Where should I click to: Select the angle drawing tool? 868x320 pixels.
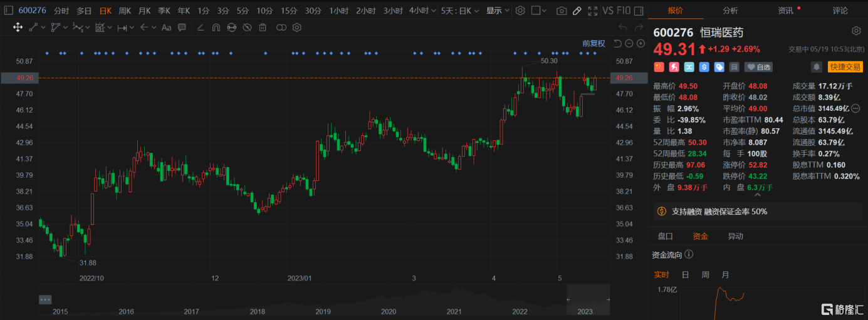pos(201,27)
